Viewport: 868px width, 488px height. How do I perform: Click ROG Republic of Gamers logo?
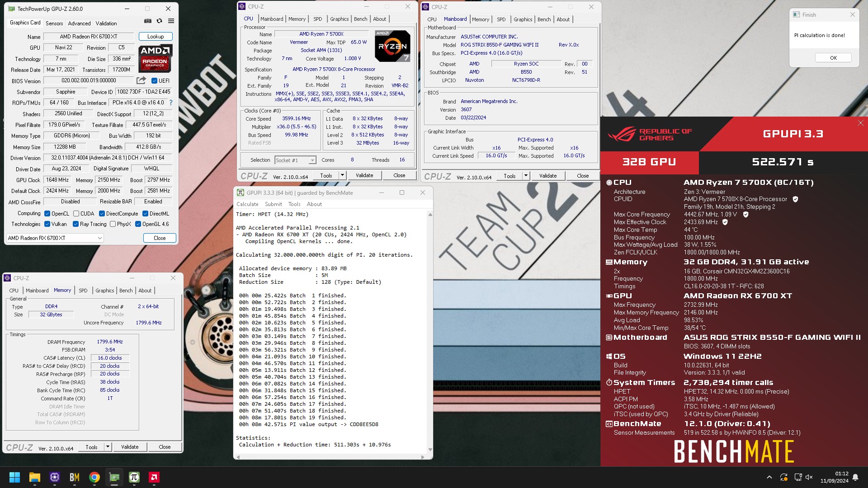650,134
